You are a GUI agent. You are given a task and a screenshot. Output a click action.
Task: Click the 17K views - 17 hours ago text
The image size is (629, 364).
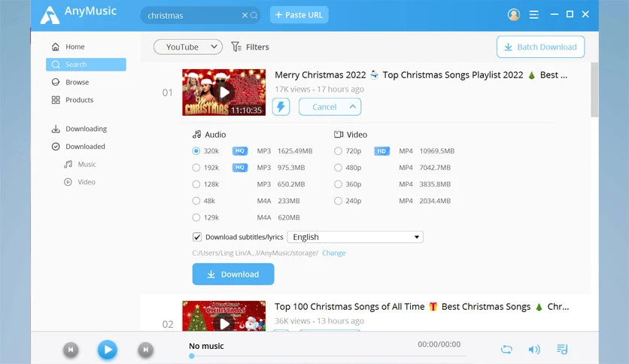click(x=319, y=89)
